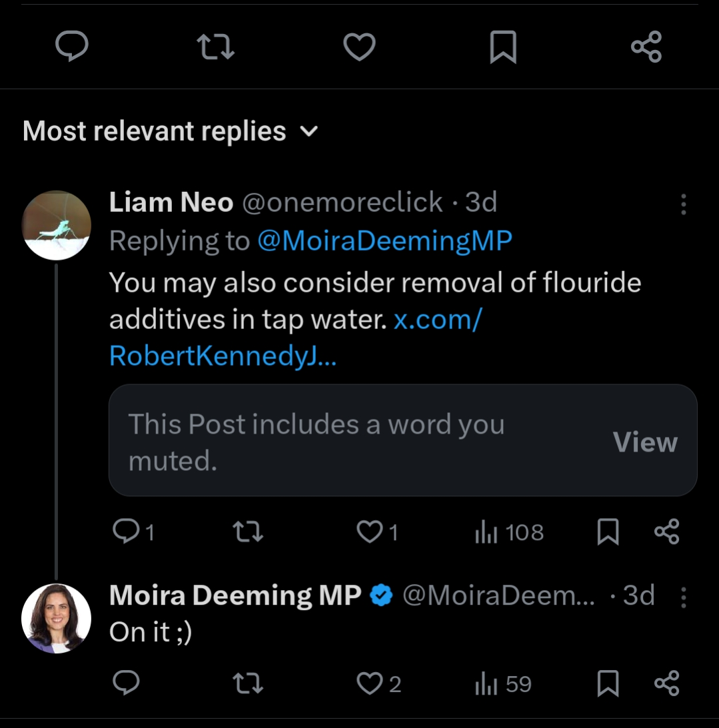The image size is (719, 728).
Task: Like the "On it ;)" reply
Action: pos(370,683)
